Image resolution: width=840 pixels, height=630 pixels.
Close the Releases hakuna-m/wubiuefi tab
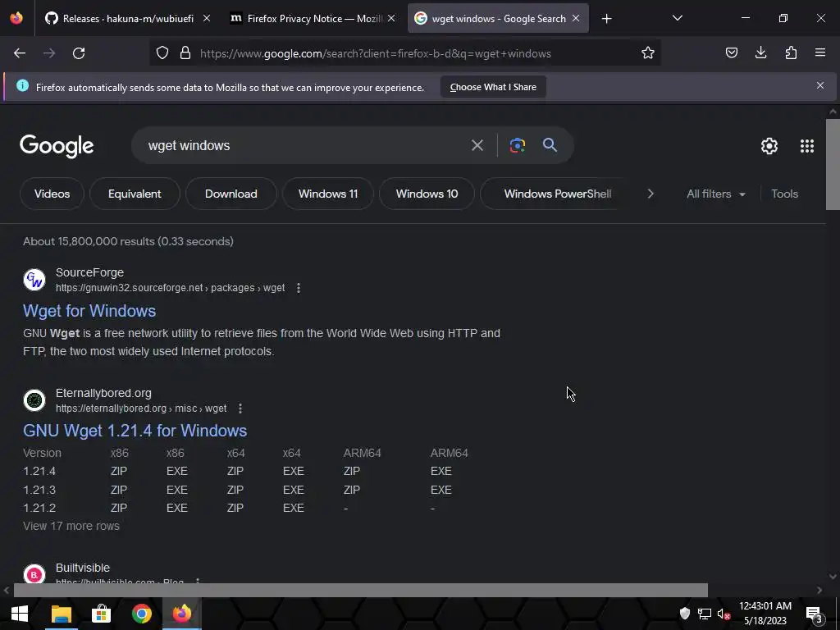[207, 18]
